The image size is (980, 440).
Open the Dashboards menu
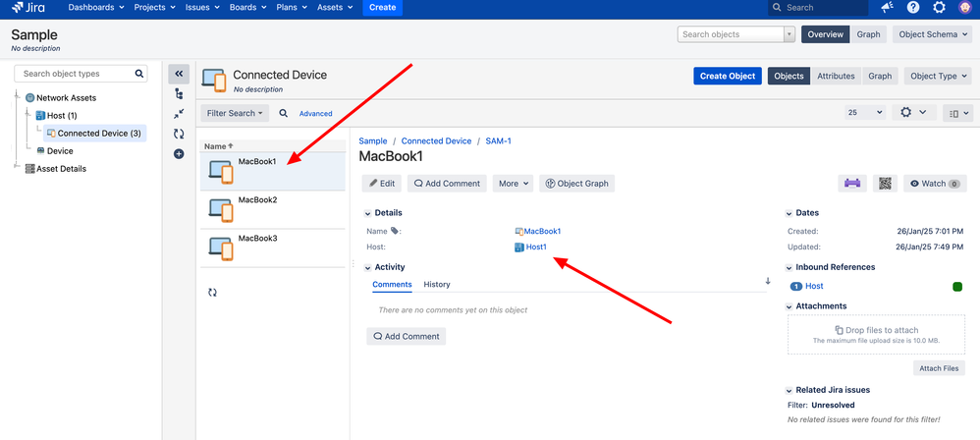pyautogui.click(x=96, y=8)
